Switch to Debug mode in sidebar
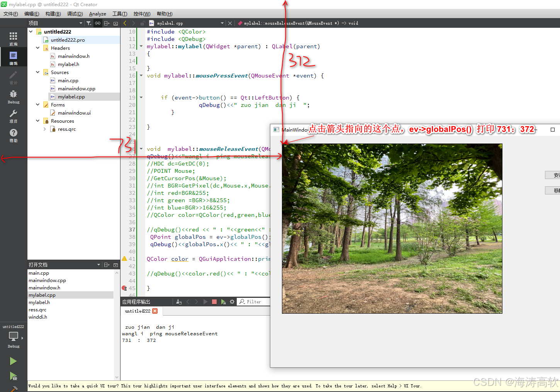560x392 pixels. coord(14,96)
